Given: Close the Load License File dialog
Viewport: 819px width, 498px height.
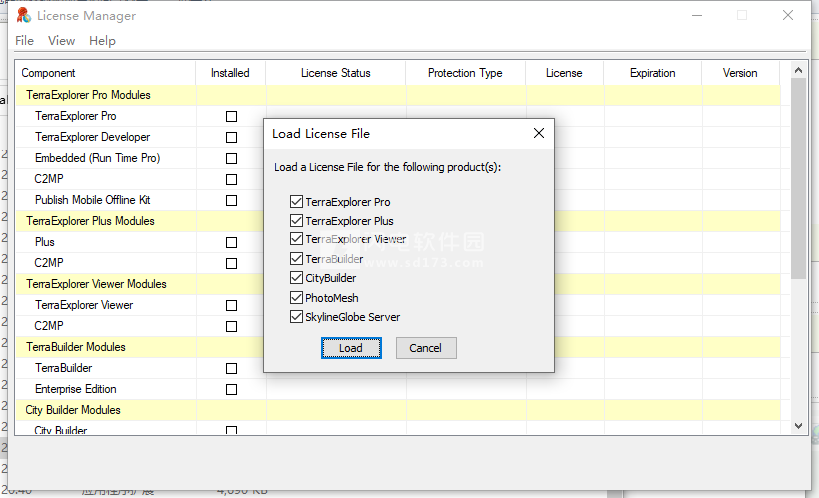Looking at the screenshot, I should [539, 133].
